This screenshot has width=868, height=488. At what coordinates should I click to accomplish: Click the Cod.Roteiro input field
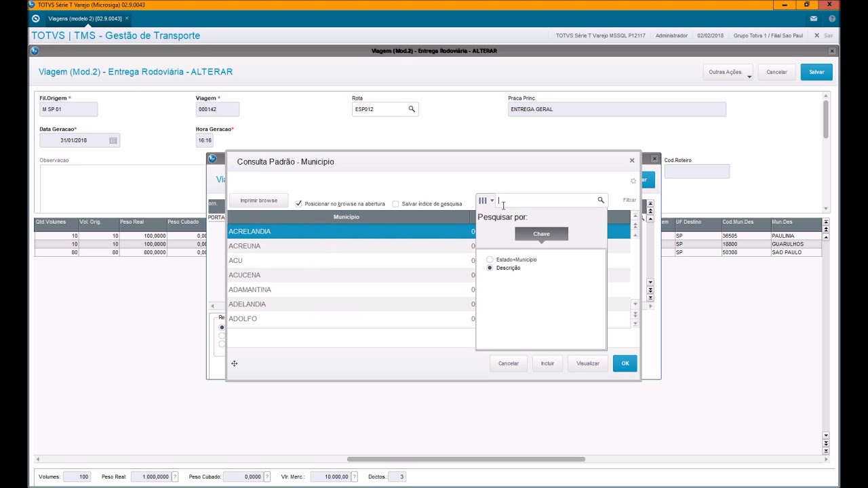[x=696, y=171]
